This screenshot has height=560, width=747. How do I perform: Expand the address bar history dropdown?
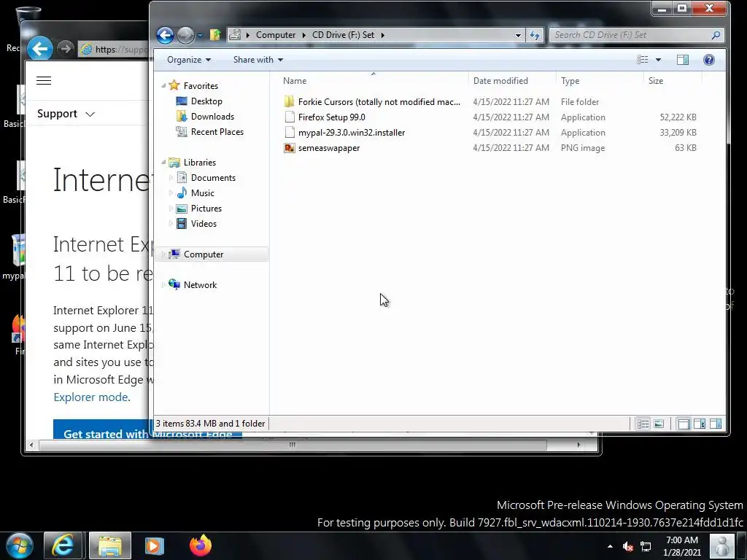(518, 35)
